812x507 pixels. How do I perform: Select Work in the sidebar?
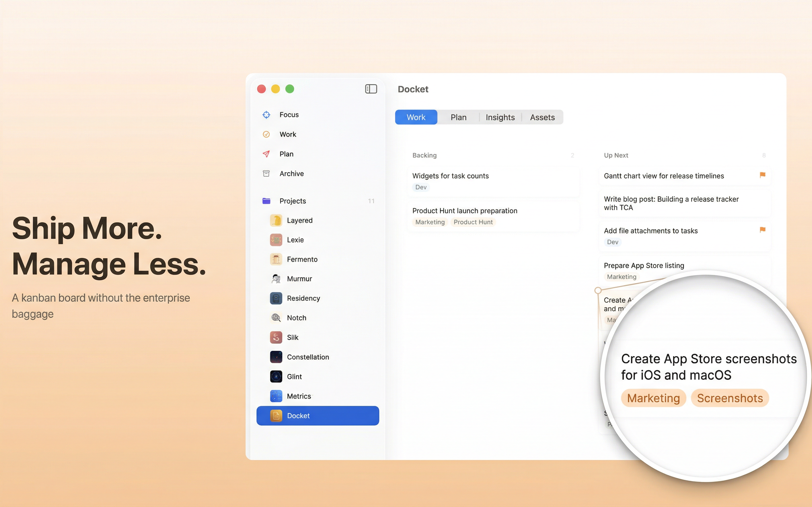pos(288,134)
